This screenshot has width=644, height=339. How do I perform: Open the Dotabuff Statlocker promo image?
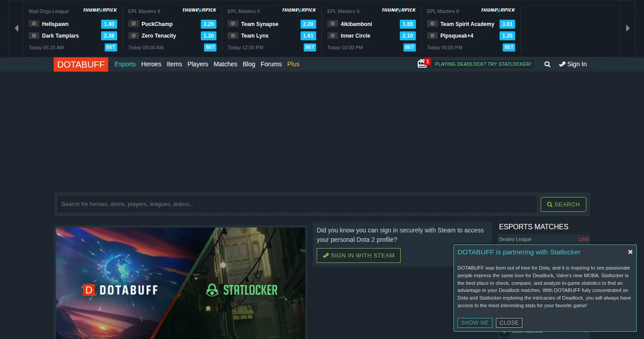click(181, 283)
